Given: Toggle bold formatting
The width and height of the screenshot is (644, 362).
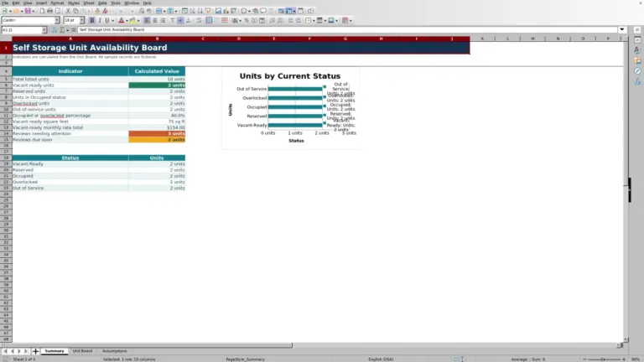Looking at the screenshot, I should (92, 20).
